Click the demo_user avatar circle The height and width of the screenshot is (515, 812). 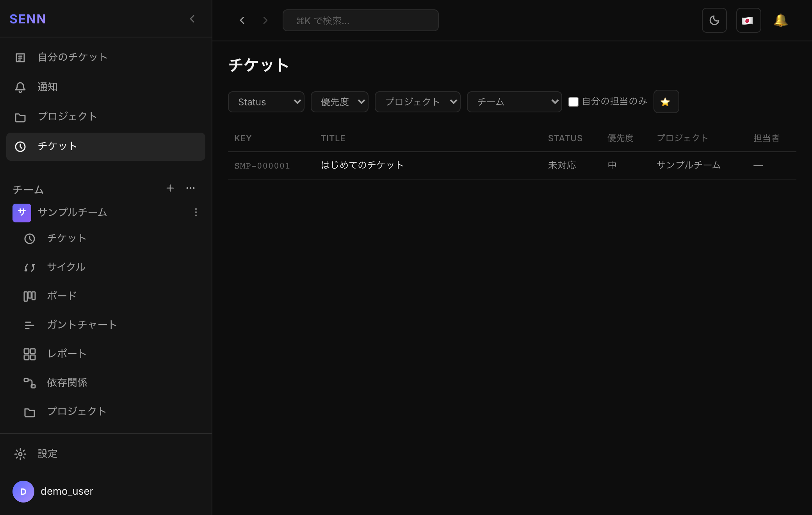pyautogui.click(x=23, y=491)
